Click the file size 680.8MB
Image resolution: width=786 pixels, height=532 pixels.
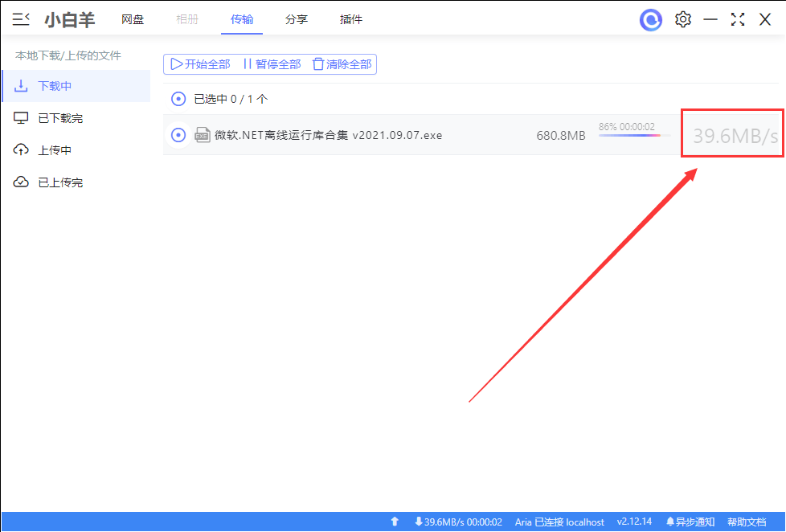pyautogui.click(x=561, y=135)
